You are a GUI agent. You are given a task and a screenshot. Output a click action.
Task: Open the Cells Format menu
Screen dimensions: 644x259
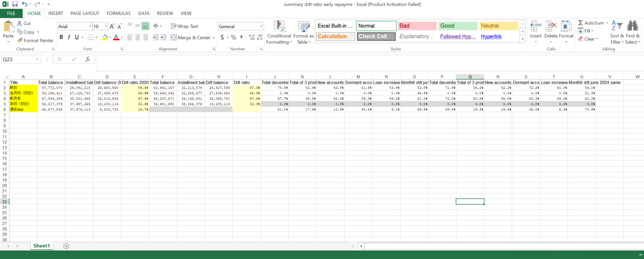[x=566, y=32]
